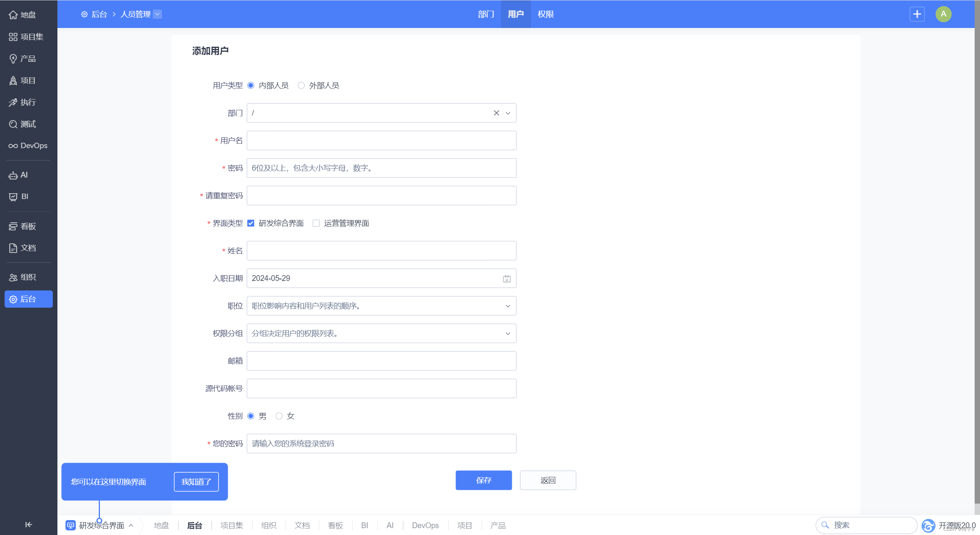Open the DevOps sidebar item

click(x=28, y=146)
